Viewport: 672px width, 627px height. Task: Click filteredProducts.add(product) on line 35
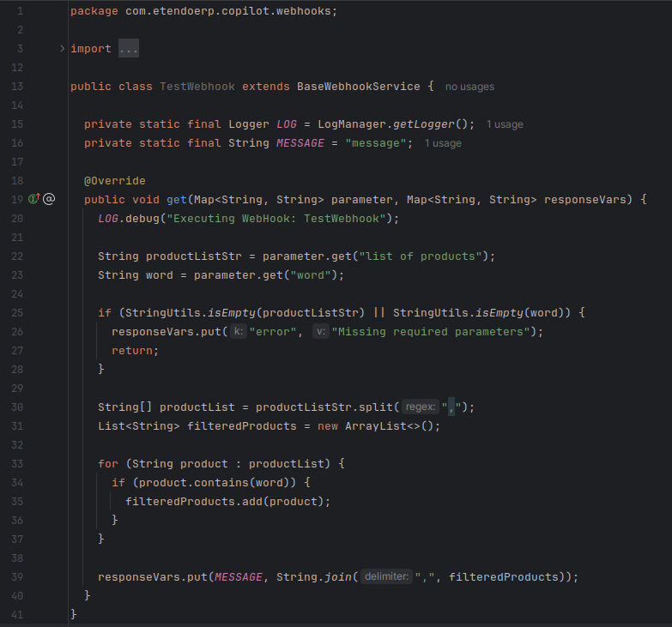pyautogui.click(x=228, y=501)
